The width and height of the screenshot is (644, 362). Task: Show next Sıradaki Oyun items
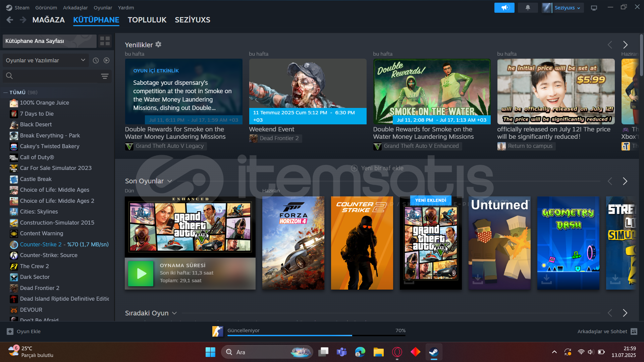pyautogui.click(x=625, y=313)
